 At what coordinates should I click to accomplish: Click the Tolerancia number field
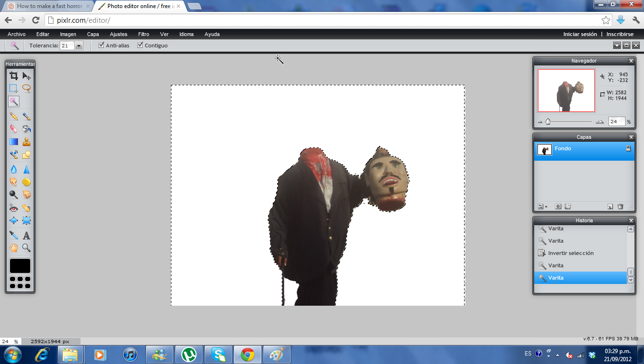click(67, 45)
